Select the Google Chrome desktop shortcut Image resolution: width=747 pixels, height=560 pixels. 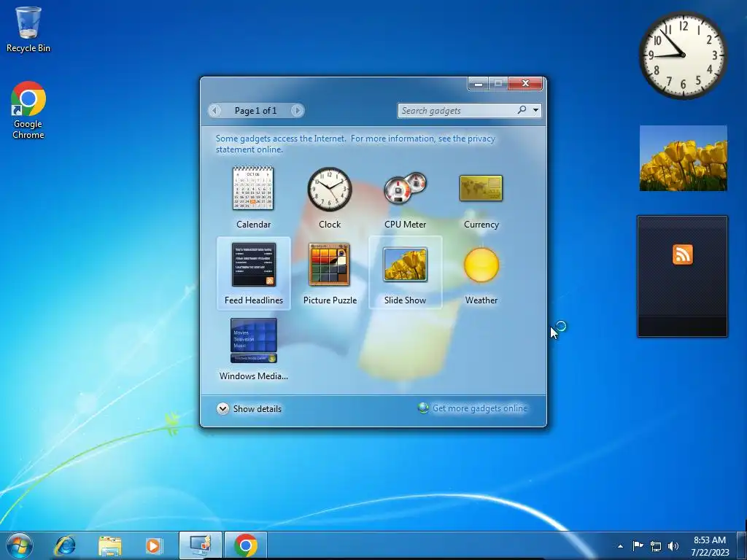tap(28, 110)
